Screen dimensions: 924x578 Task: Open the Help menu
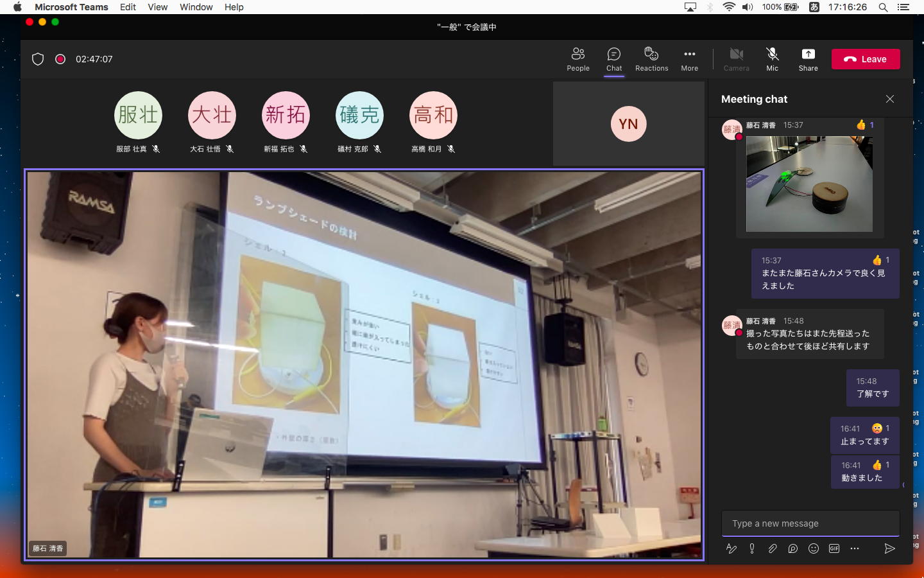coord(234,7)
